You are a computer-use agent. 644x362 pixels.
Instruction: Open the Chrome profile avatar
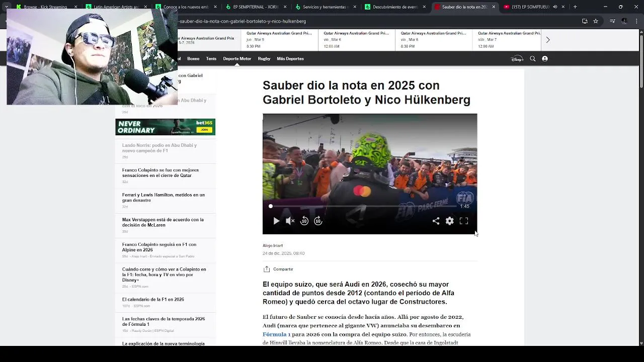pyautogui.click(x=624, y=21)
